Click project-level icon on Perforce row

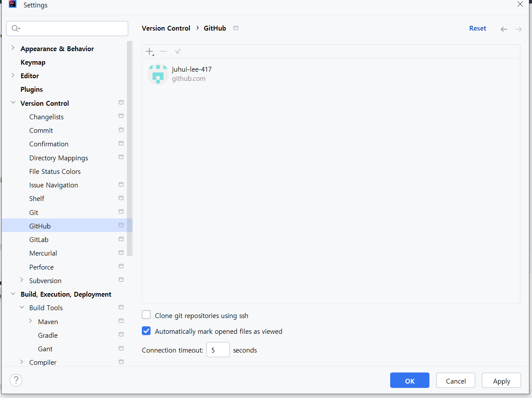pos(121,266)
